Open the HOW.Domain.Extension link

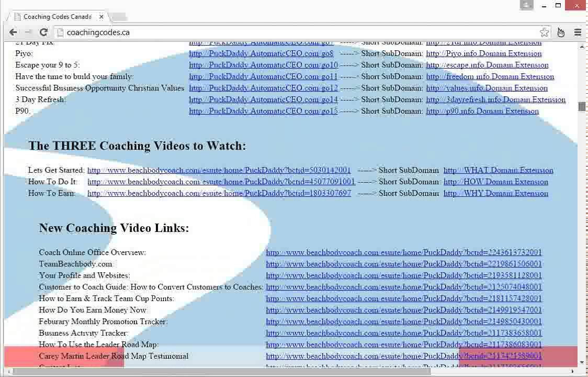pyautogui.click(x=496, y=182)
